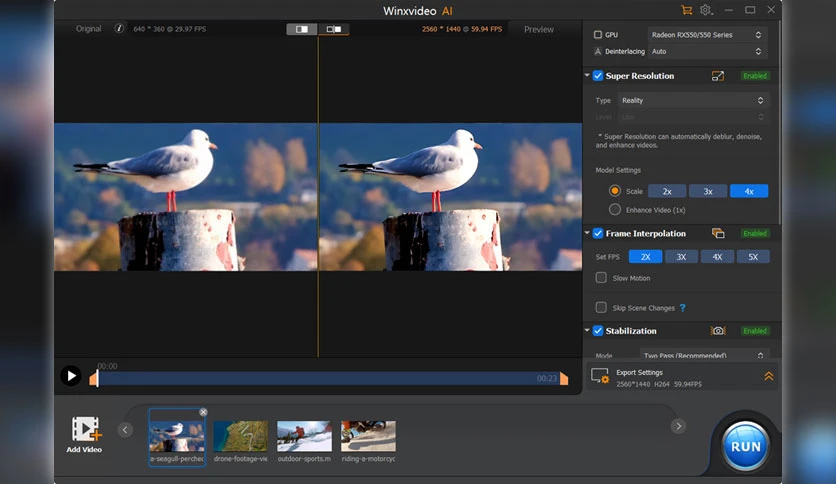Image resolution: width=836 pixels, height=484 pixels.
Task: Click the Frame Interpolation Enabled badge
Action: tap(755, 233)
